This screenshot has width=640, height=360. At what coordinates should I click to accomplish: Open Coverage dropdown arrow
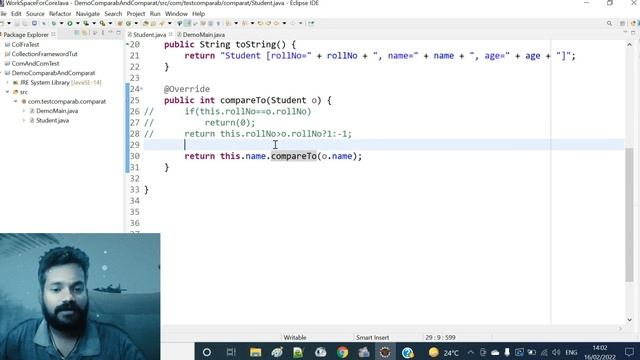[x=94, y=23]
